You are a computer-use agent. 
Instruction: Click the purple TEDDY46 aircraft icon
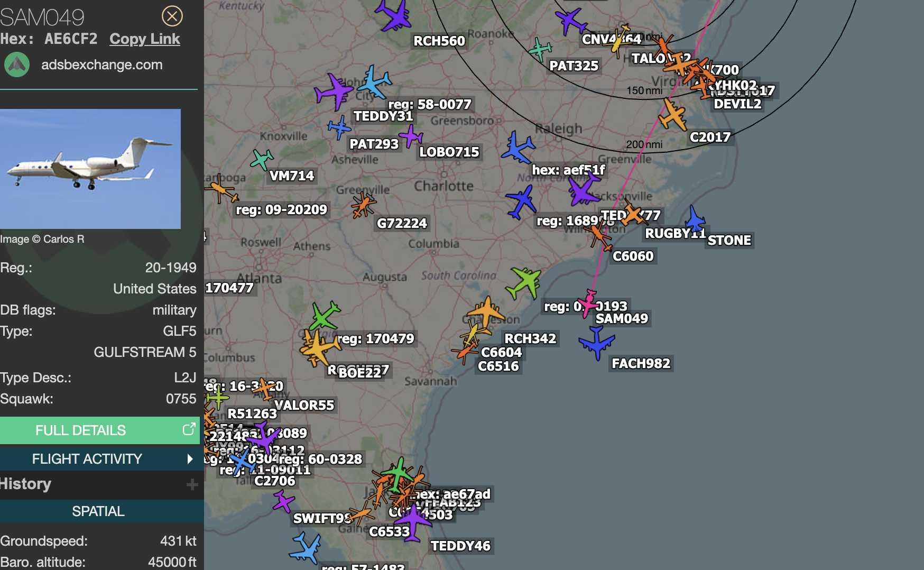tap(412, 521)
